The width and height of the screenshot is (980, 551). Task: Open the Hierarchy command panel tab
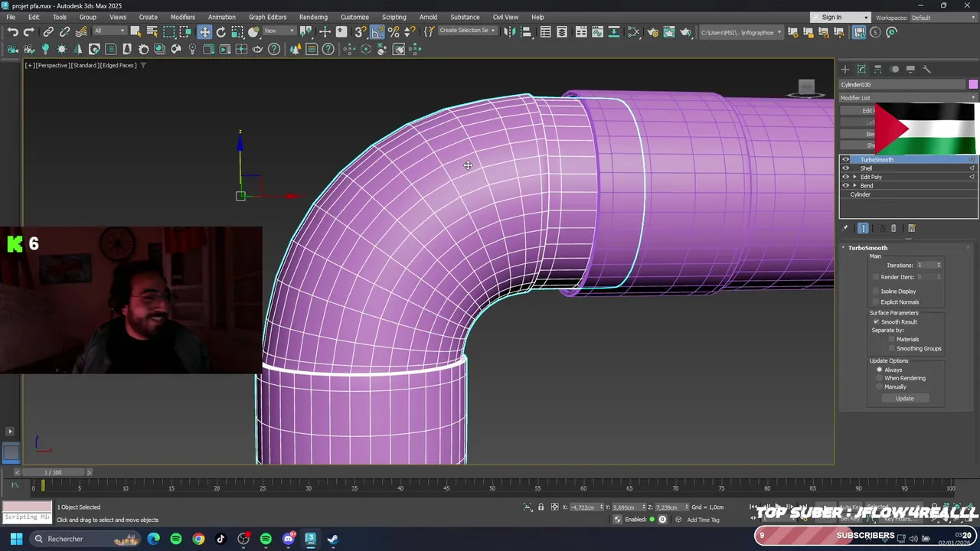878,69
